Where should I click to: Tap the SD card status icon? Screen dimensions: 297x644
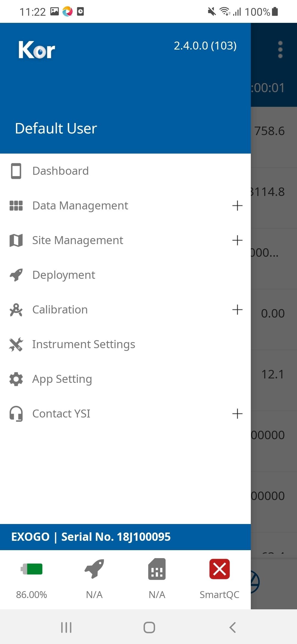[157, 569]
